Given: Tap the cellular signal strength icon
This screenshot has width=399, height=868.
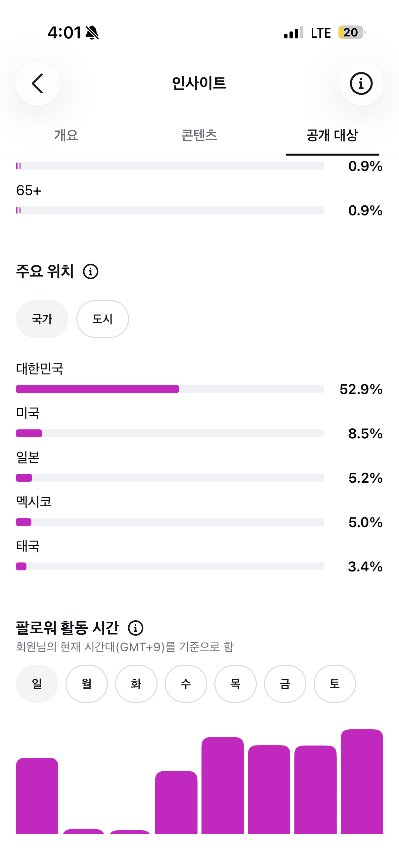Looking at the screenshot, I should click(x=293, y=33).
